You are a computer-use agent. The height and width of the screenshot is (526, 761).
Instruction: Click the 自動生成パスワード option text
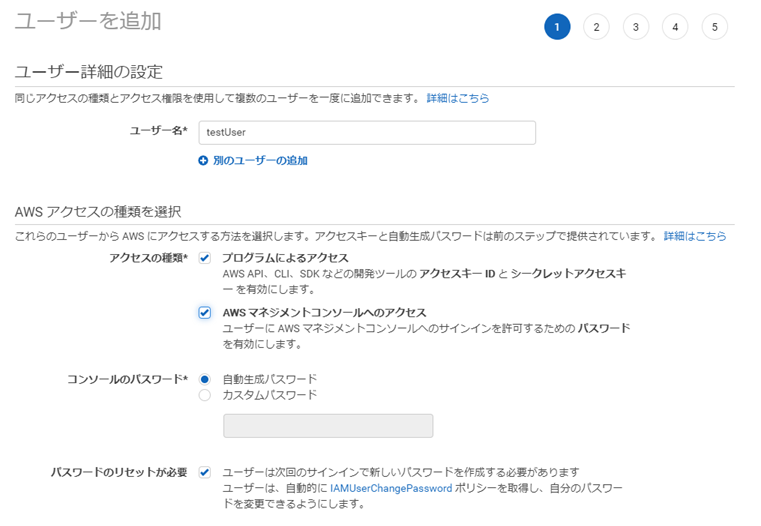pos(270,379)
